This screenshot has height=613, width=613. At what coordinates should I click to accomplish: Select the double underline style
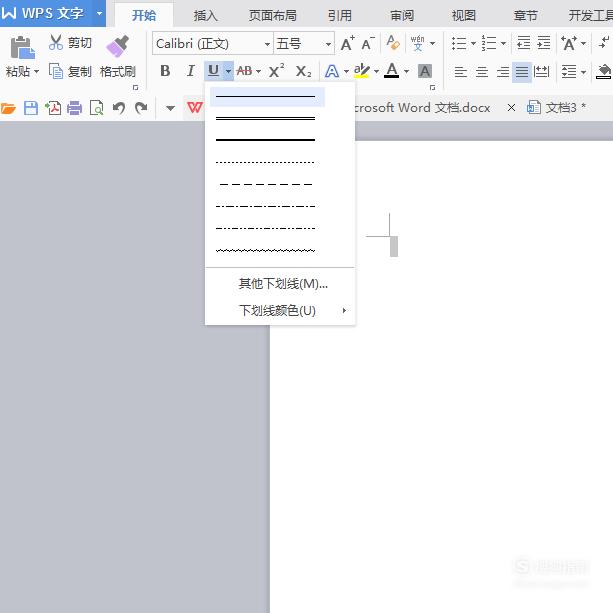point(265,118)
